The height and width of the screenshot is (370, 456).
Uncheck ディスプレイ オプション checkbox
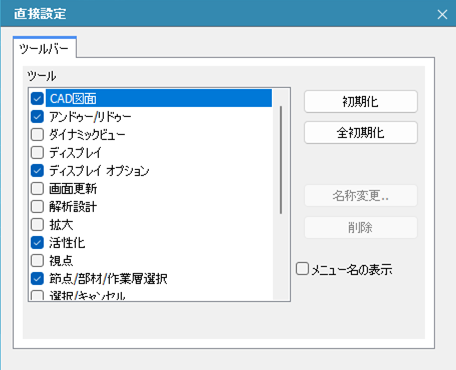[x=37, y=171]
